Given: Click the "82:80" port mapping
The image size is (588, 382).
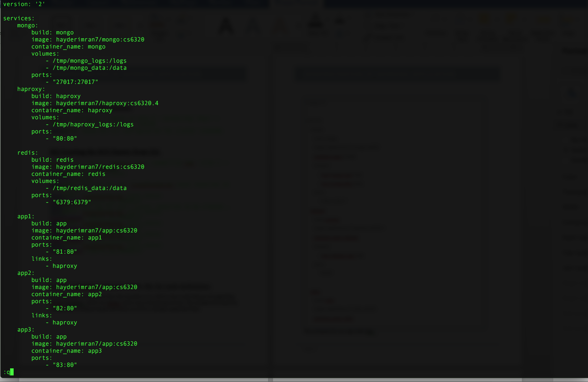Looking at the screenshot, I should coord(65,308).
